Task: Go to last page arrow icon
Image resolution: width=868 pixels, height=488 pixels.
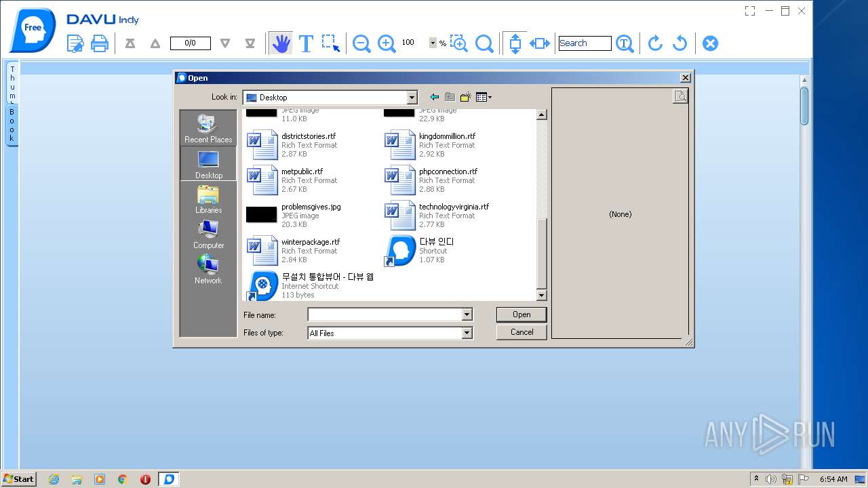Action: (x=250, y=43)
